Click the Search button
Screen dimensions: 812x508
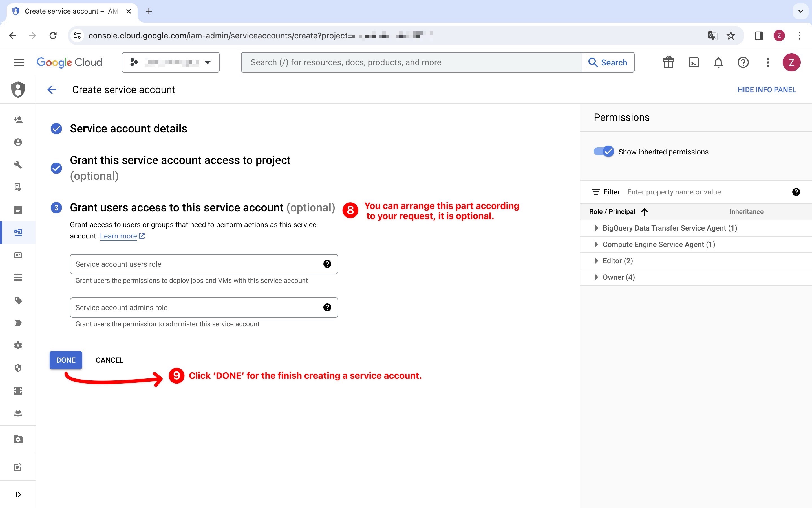tap(608, 62)
